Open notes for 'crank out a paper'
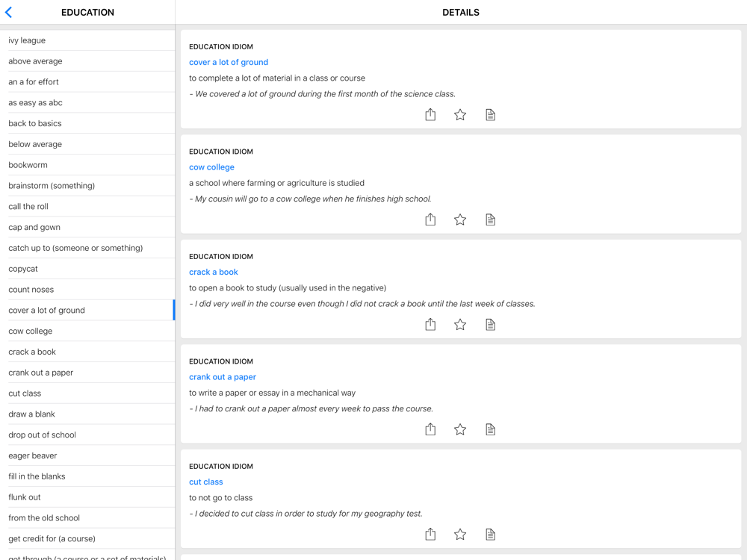 490,429
